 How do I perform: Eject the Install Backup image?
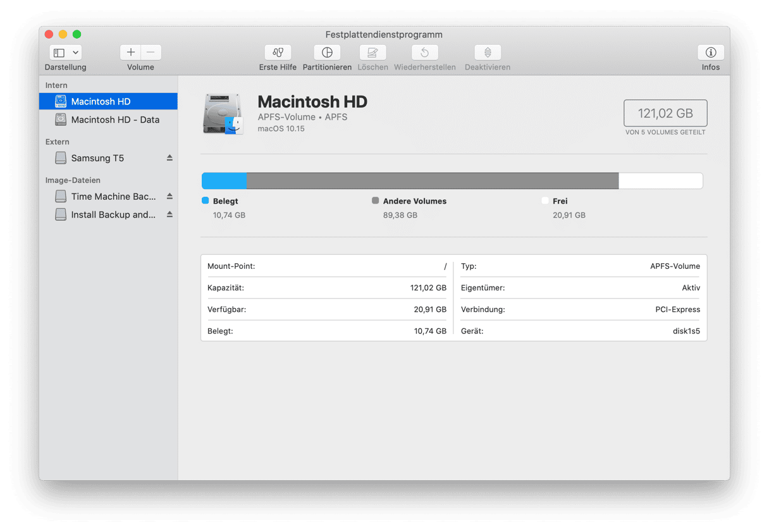pyautogui.click(x=169, y=214)
